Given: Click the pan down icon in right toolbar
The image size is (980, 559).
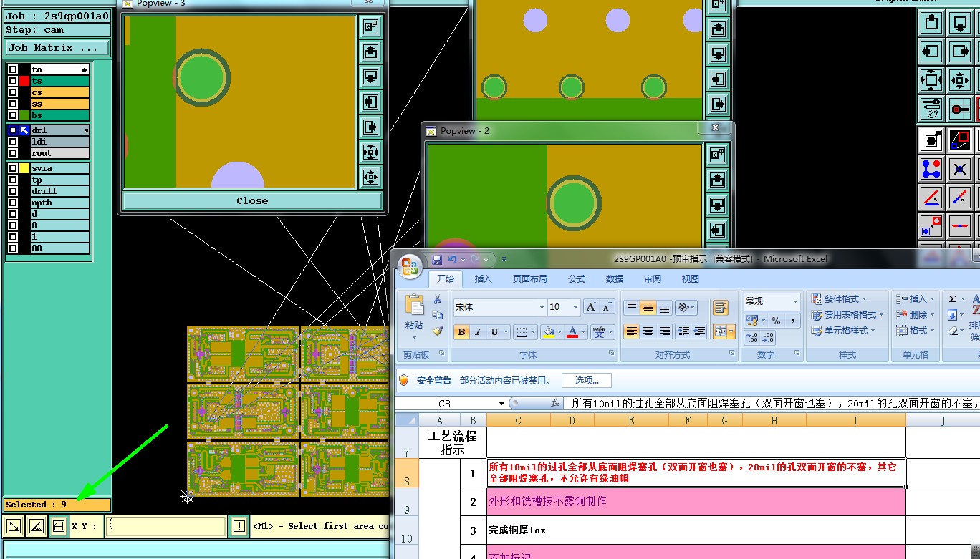Looking at the screenshot, I should [959, 22].
